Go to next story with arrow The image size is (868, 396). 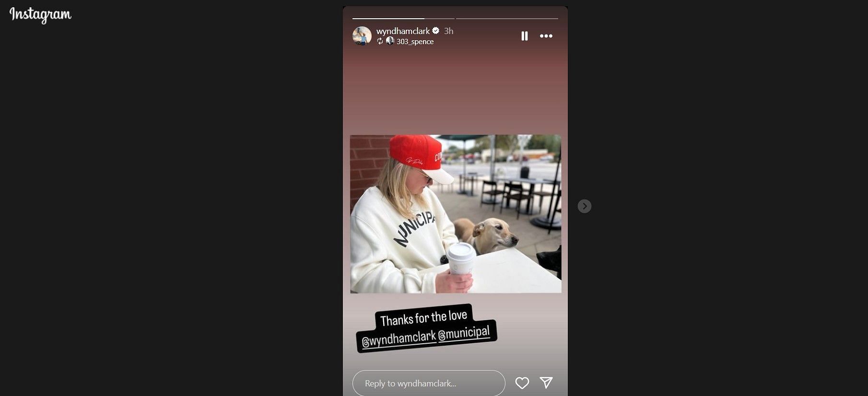584,206
